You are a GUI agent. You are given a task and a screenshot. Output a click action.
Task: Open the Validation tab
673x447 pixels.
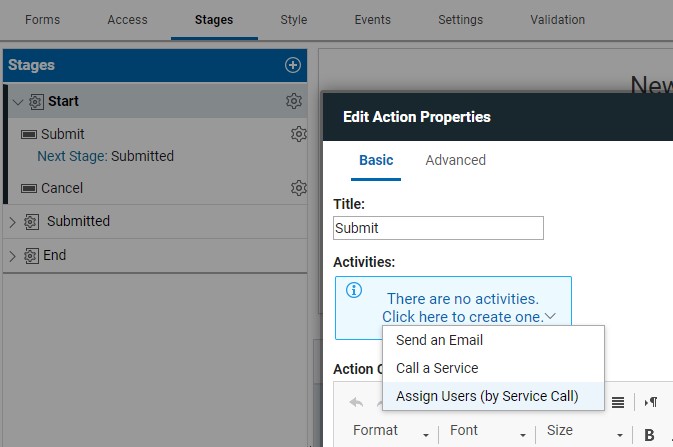point(558,20)
